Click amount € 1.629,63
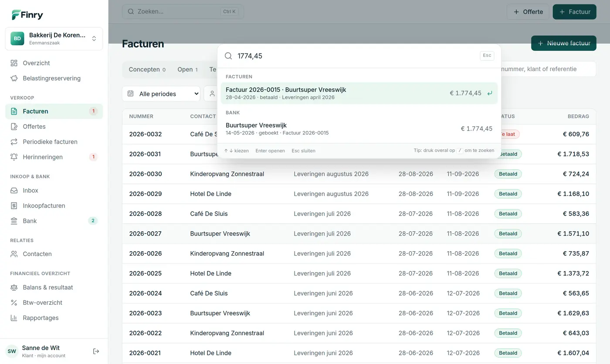Image resolution: width=610 pixels, height=364 pixels. pyautogui.click(x=573, y=313)
